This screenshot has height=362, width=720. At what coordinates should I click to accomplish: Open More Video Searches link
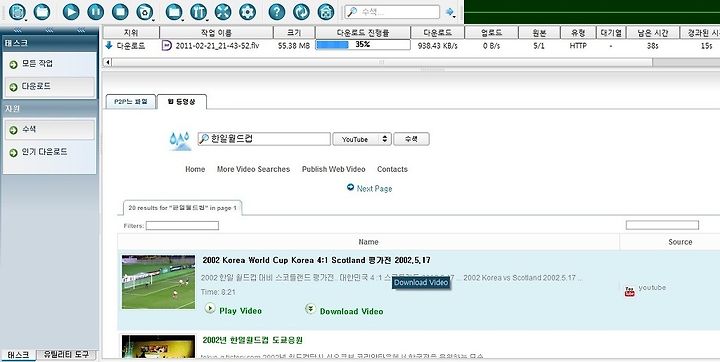(253, 169)
